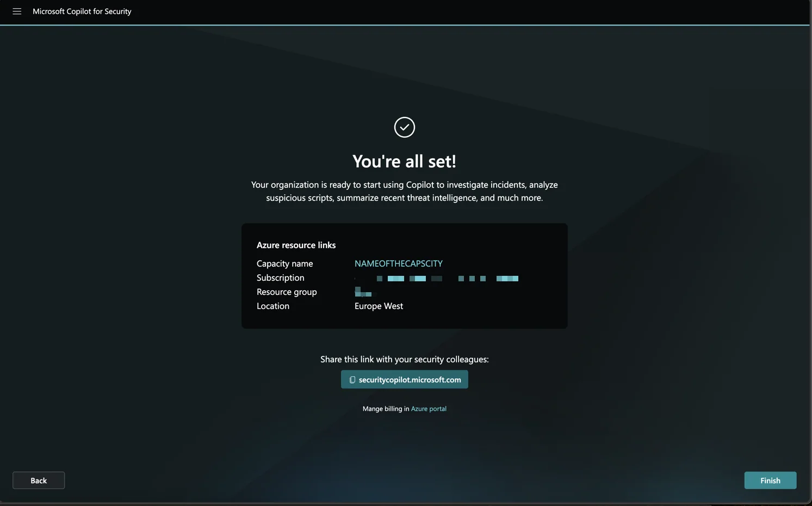Click the "You're all set!" heading
The height and width of the screenshot is (506, 812).
[405, 161]
